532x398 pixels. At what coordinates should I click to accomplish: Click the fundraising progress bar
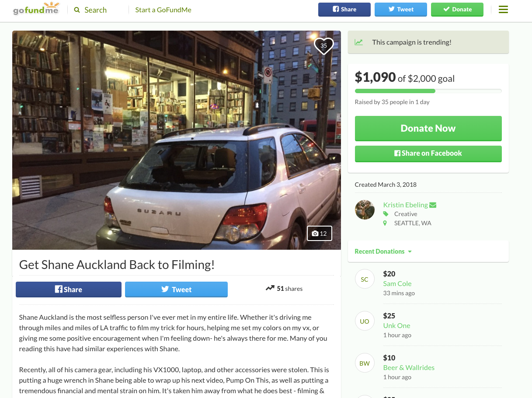(x=428, y=91)
